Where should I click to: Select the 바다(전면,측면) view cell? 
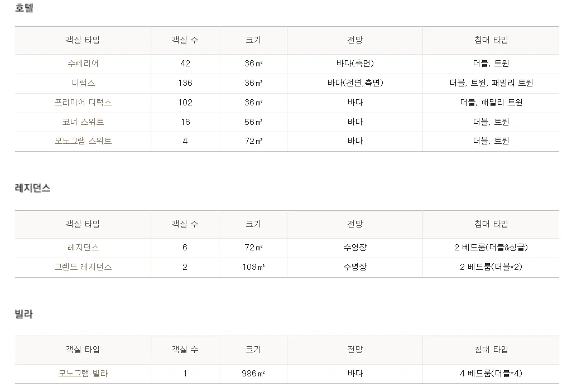(355, 83)
